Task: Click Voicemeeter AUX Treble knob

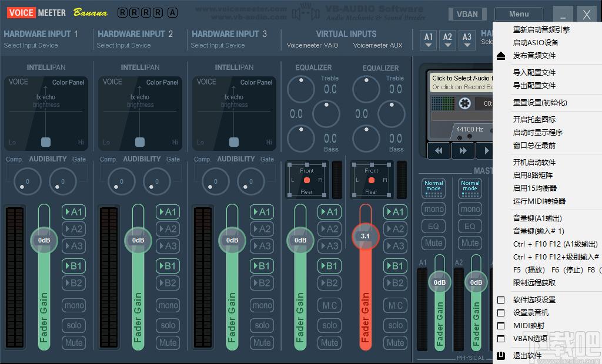Action: coord(366,89)
